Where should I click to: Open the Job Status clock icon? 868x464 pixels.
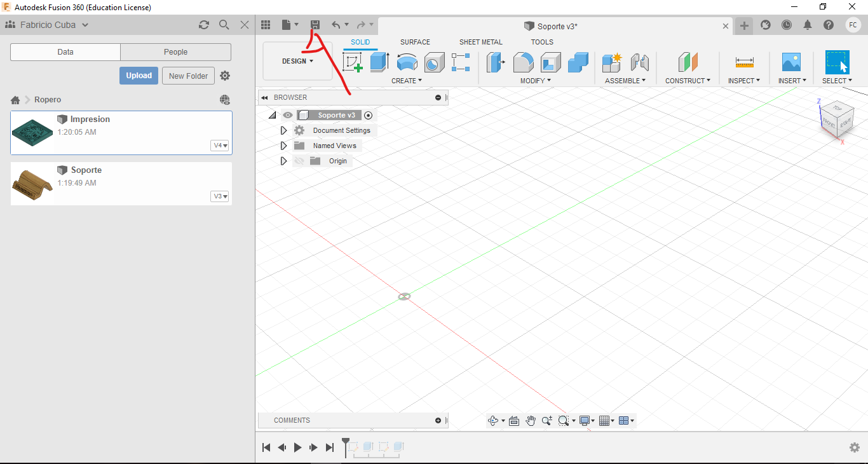[787, 25]
